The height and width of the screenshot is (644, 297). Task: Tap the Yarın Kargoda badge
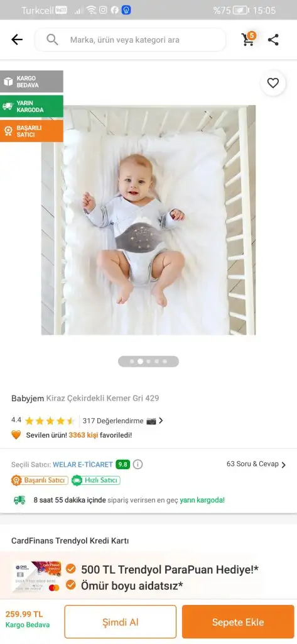pyautogui.click(x=31, y=106)
